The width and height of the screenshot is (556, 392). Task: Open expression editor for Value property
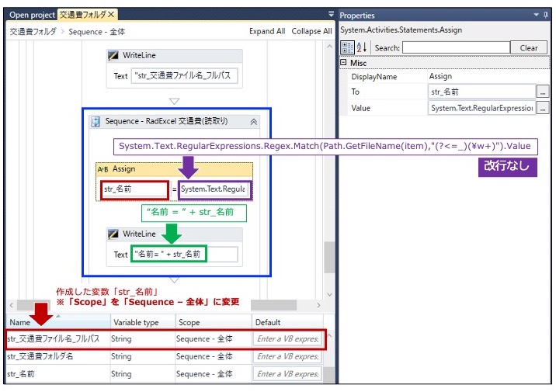(543, 108)
